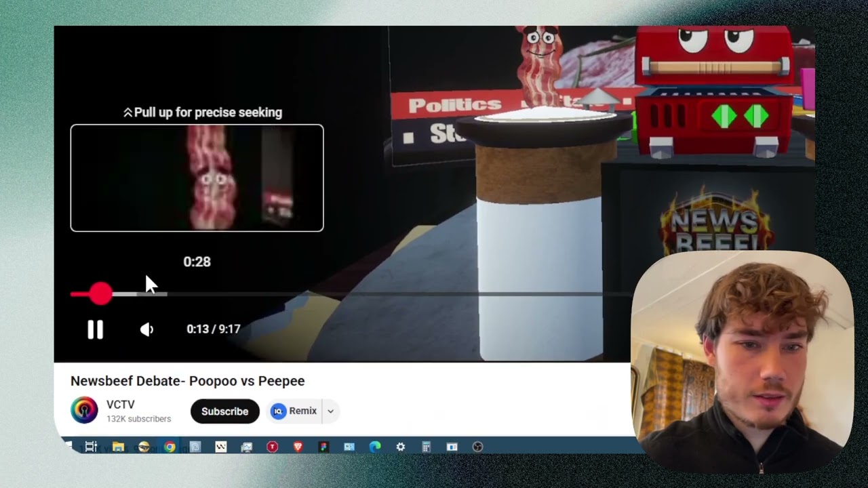Click the grey buffered portion of the progress bar

(140, 294)
